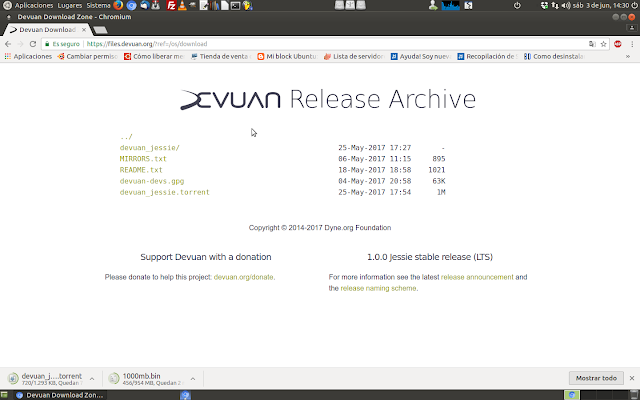Open the devuan_j...torrent download item
Screen dimensions: 640x400
(x=46, y=378)
